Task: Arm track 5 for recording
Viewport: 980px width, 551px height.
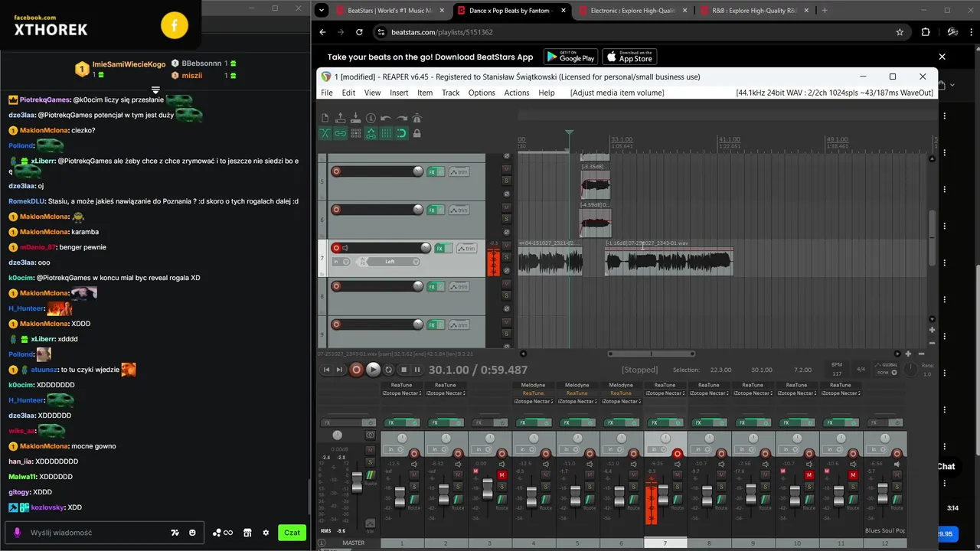Action: 335,171
